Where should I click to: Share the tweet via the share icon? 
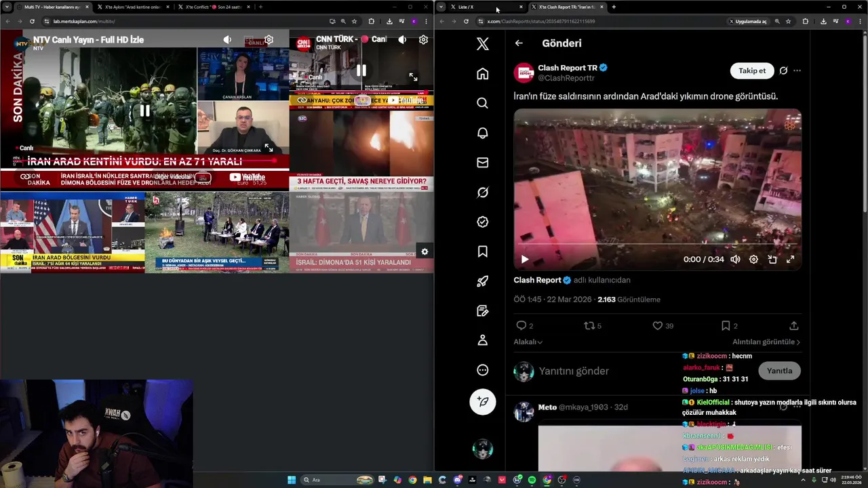point(793,326)
